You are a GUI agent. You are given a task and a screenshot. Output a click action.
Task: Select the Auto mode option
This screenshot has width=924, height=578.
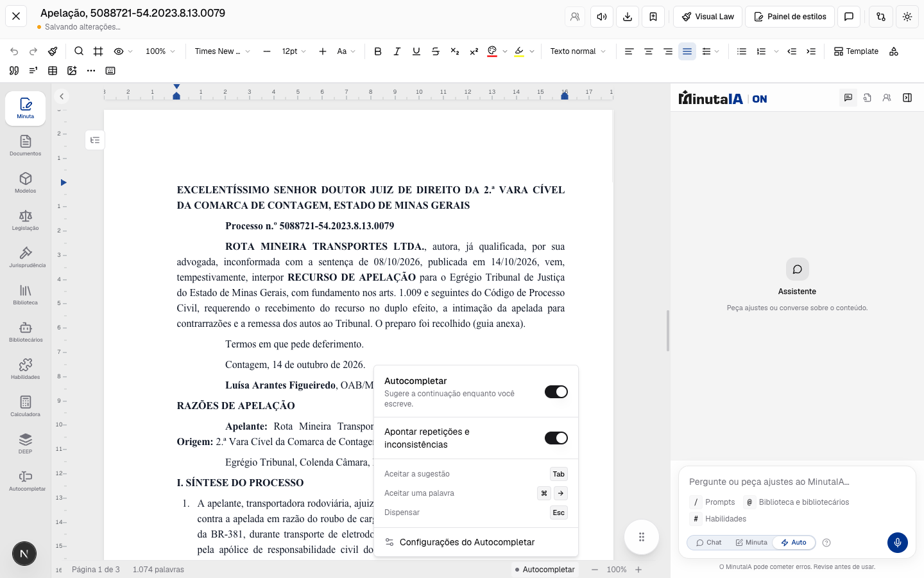794,543
